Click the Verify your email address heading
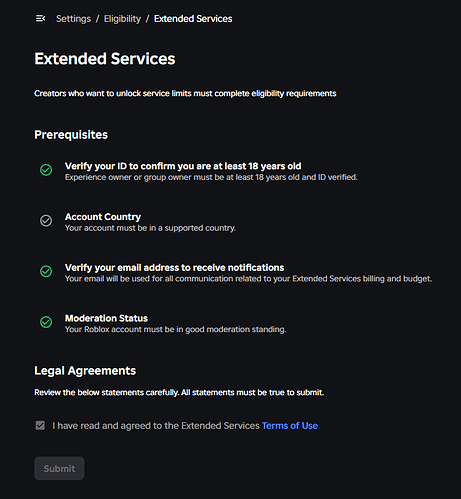 coord(174,267)
